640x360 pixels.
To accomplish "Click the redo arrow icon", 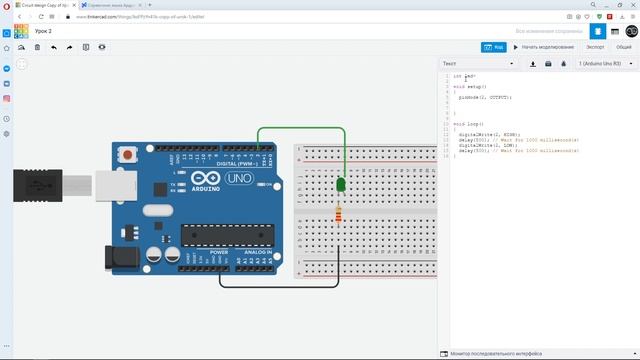I will pyautogui.click(x=69, y=47).
